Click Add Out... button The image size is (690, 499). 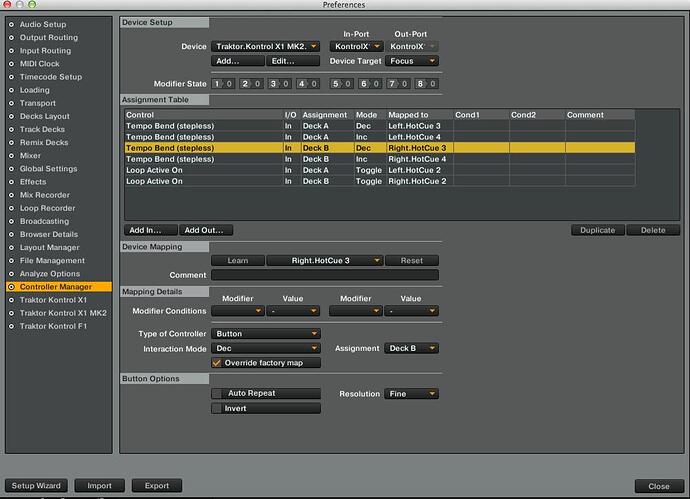pyautogui.click(x=206, y=230)
